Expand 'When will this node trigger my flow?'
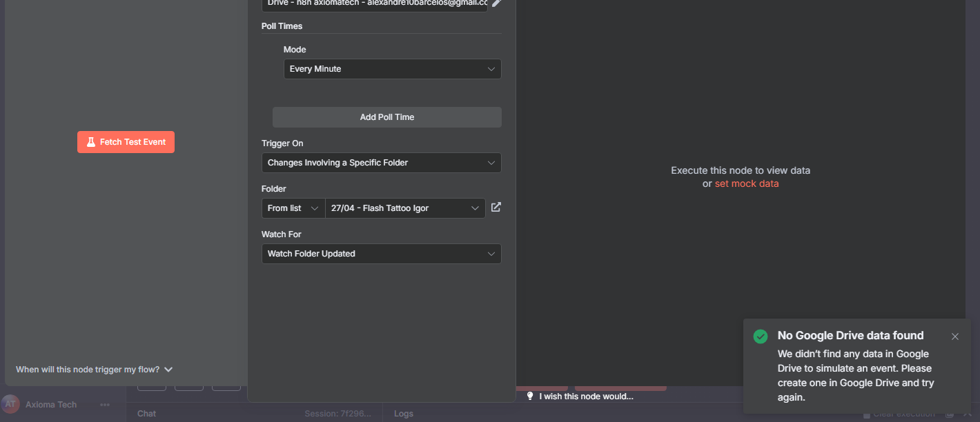Viewport: 980px width, 422px height. pyautogui.click(x=95, y=370)
